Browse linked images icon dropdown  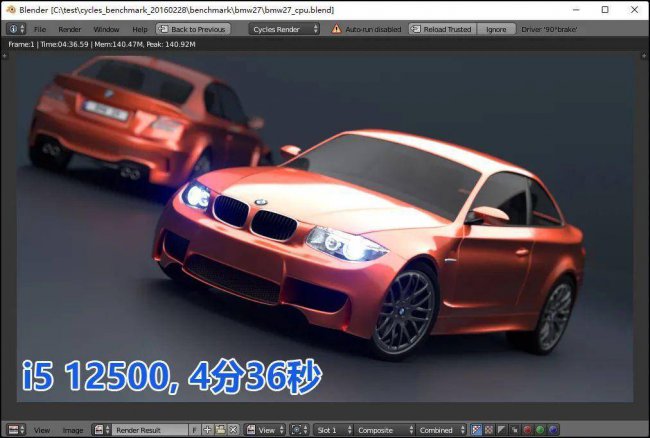tap(102, 430)
